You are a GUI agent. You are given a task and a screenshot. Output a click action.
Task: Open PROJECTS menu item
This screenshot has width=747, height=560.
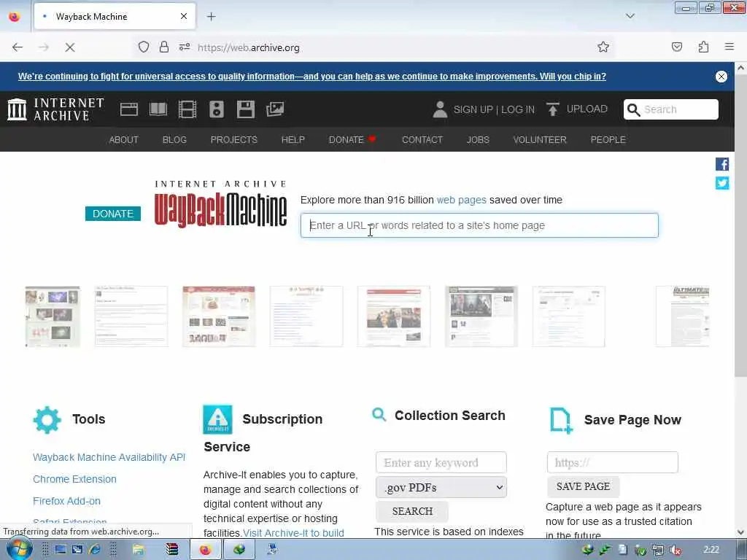click(x=234, y=139)
